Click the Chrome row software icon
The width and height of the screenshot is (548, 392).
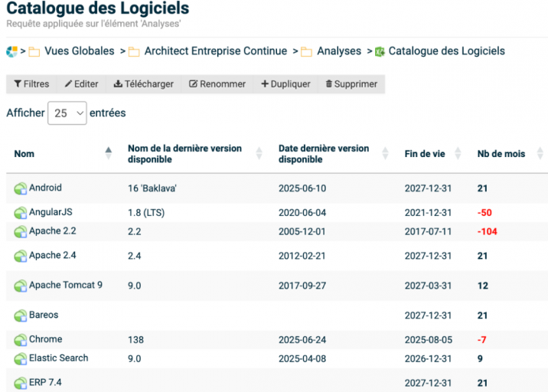pyautogui.click(x=21, y=340)
